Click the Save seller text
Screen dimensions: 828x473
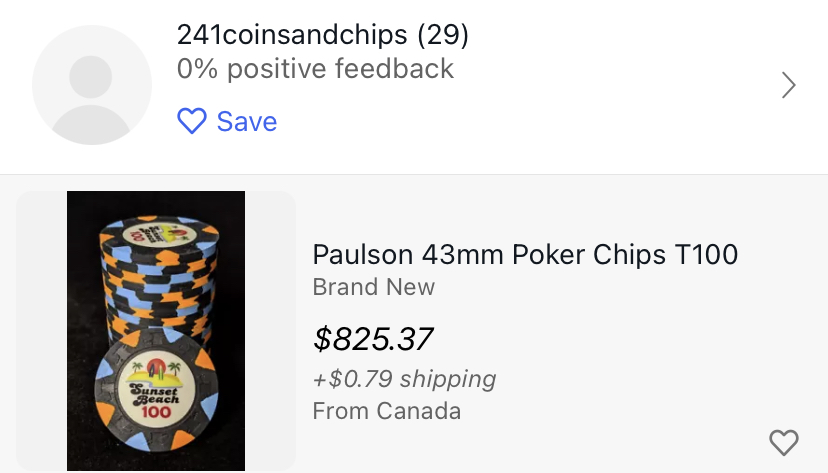tap(246, 122)
